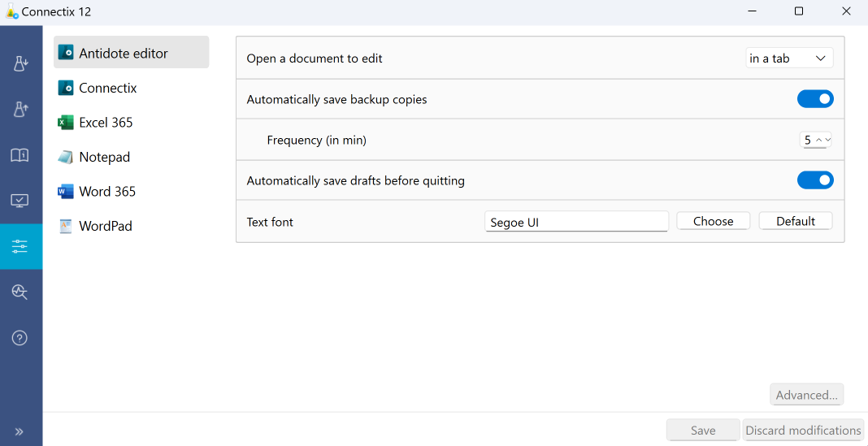Click the monitor checkmark sidebar icon

point(20,201)
